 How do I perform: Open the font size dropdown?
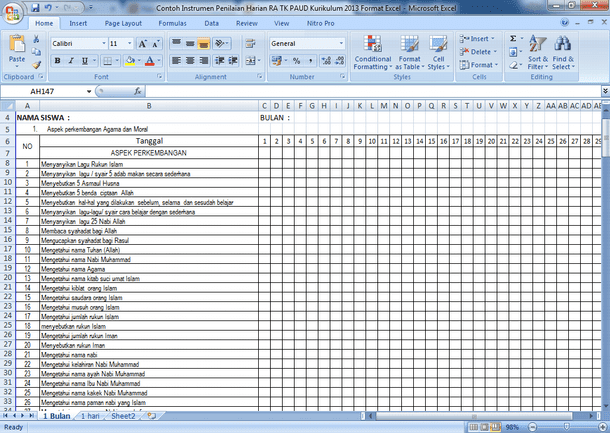click(130, 44)
